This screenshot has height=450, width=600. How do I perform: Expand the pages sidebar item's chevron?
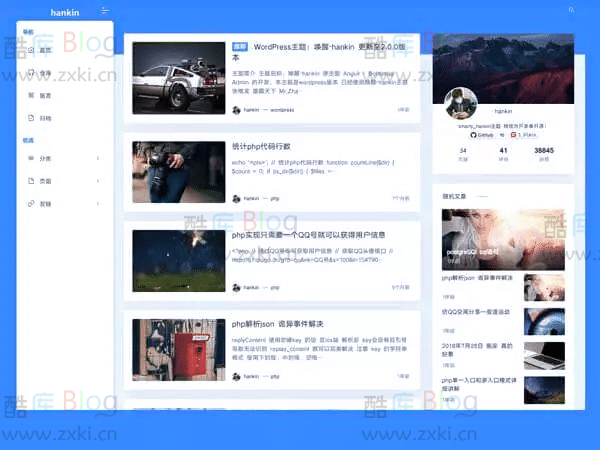tap(98, 181)
